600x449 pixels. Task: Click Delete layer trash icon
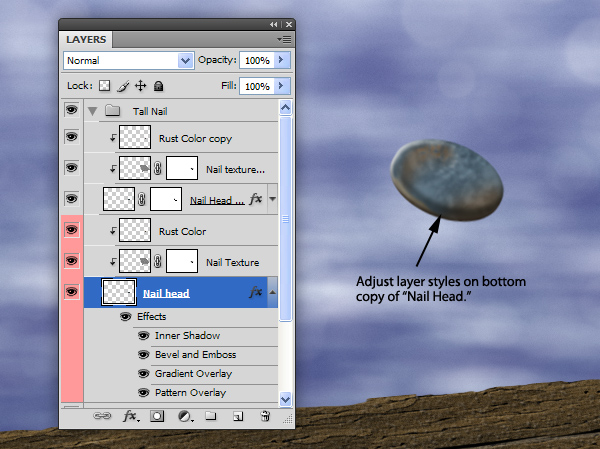[x=265, y=416]
